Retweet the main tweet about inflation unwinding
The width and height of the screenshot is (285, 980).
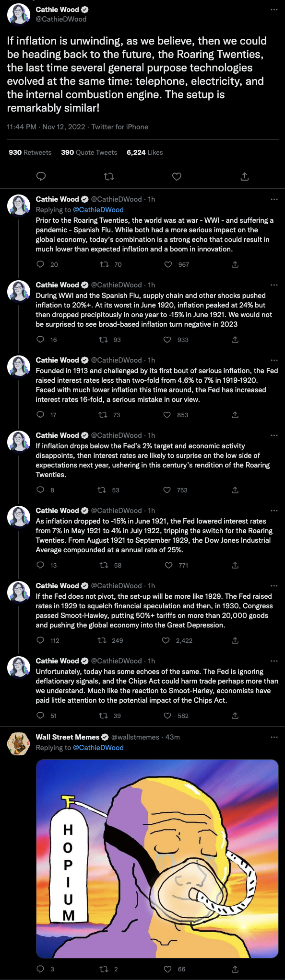109,177
